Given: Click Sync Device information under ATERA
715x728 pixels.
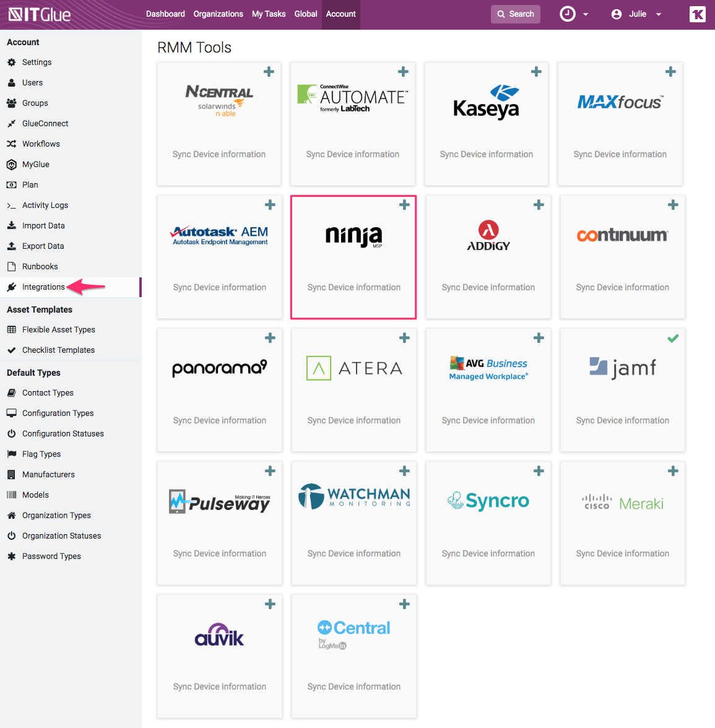Looking at the screenshot, I should (354, 420).
